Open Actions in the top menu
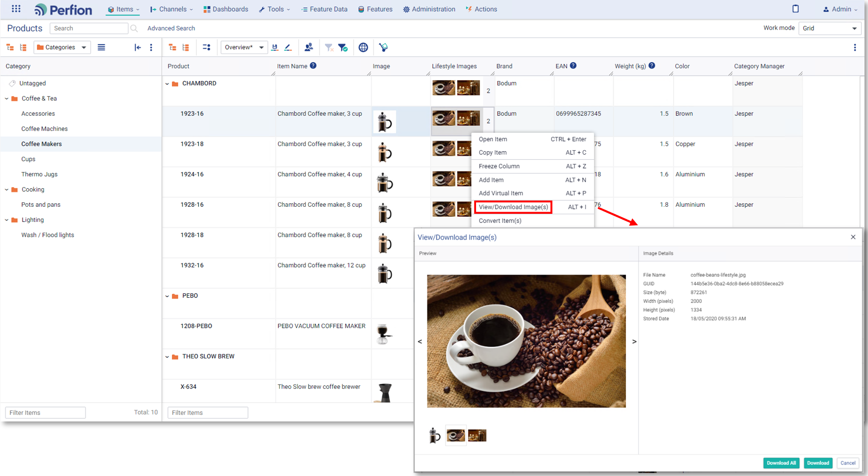The image size is (868, 476). 481,10
